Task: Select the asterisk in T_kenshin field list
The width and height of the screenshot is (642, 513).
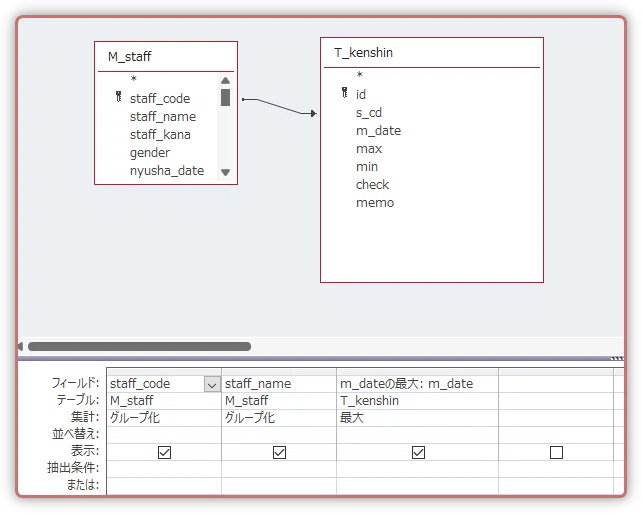Action: click(x=359, y=75)
